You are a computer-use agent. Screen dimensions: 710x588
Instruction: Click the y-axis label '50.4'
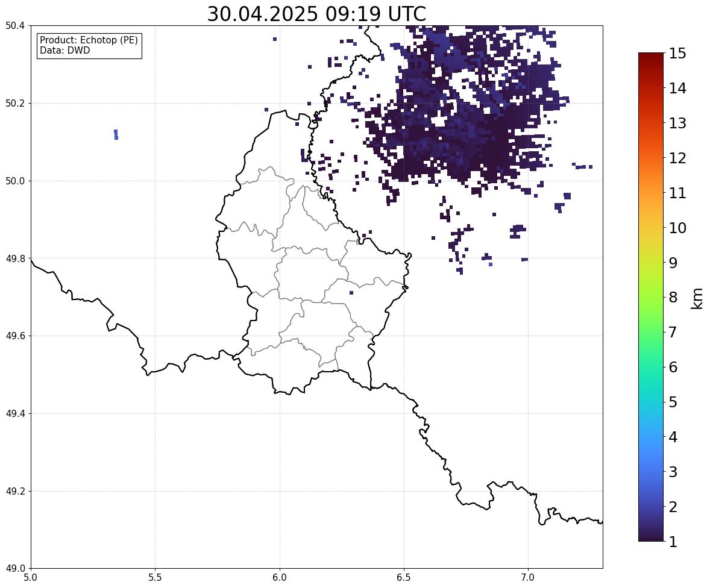pos(15,26)
